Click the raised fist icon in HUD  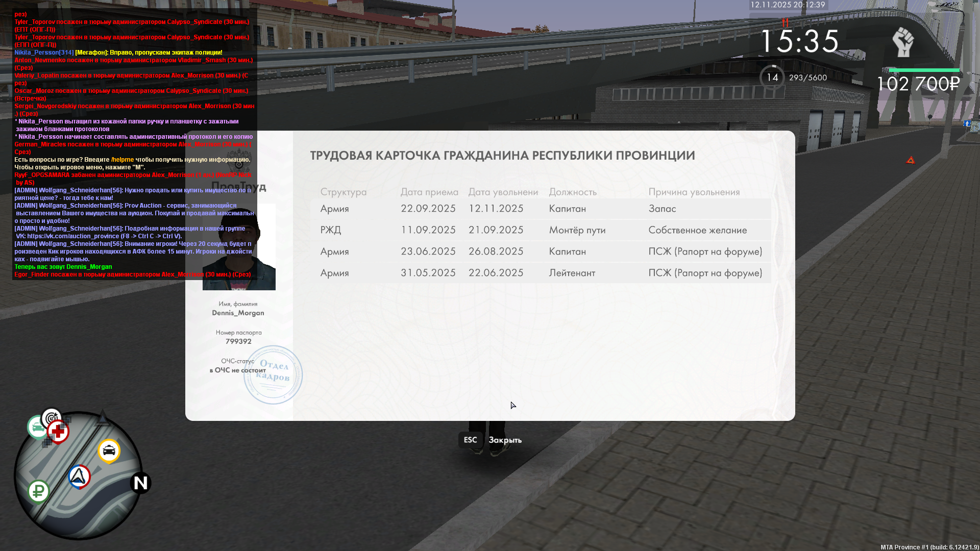pyautogui.click(x=903, y=42)
